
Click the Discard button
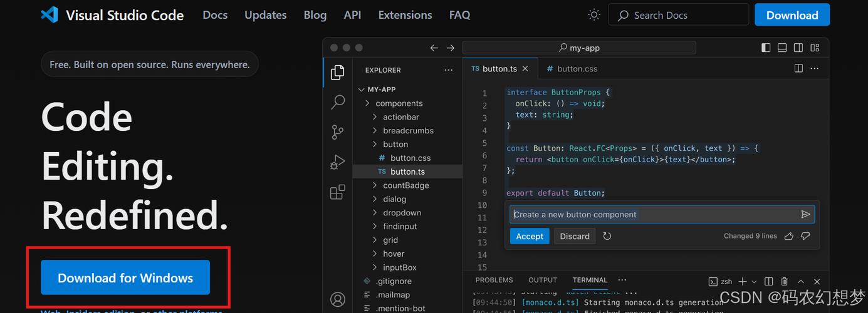pyautogui.click(x=575, y=236)
